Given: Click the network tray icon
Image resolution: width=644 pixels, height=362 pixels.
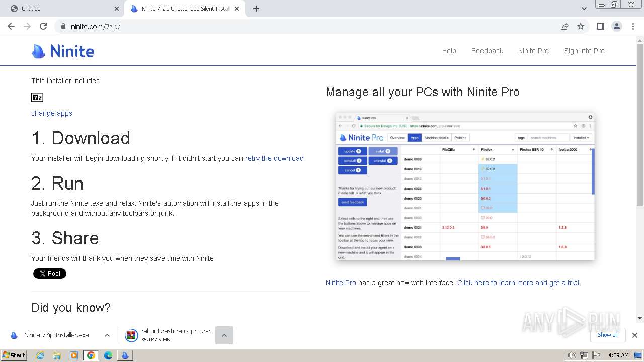Looking at the screenshot, I should pyautogui.click(x=584, y=355).
